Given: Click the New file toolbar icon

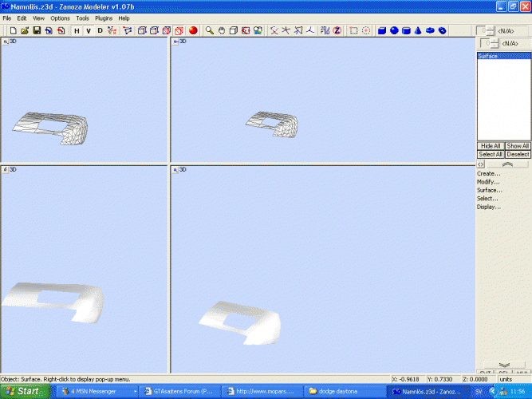Looking at the screenshot, I should (x=13, y=30).
